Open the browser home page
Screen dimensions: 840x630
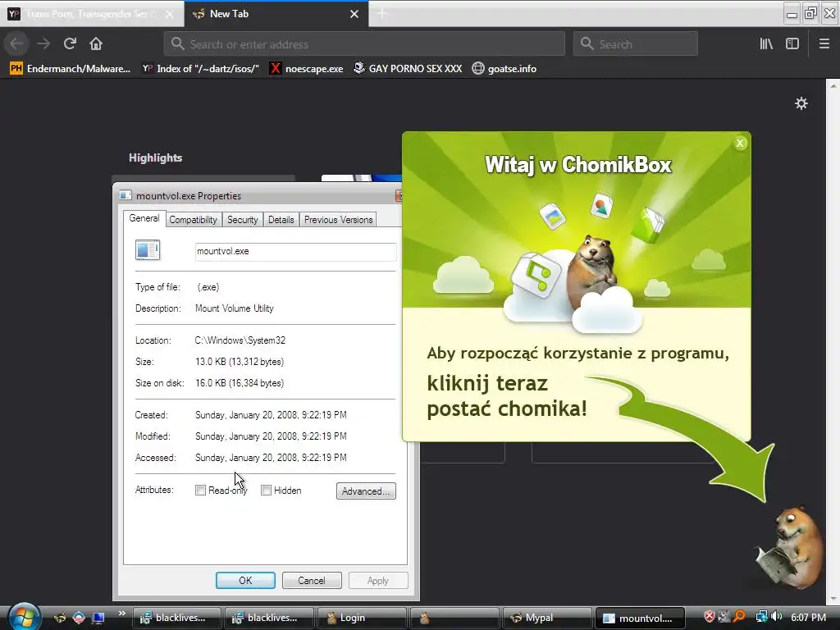96,44
